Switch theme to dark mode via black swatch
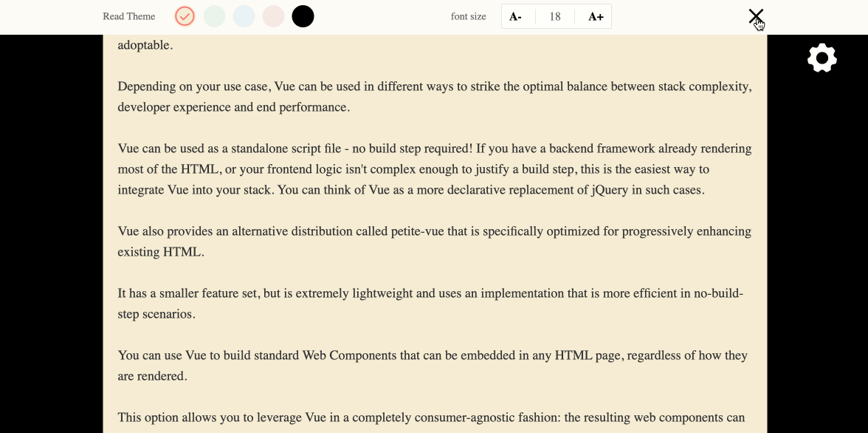This screenshot has width=868, height=433. coord(303,16)
